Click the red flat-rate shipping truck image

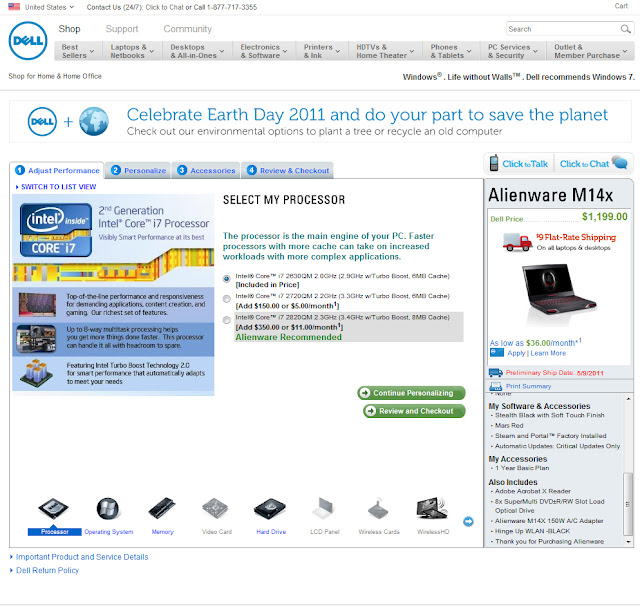pyautogui.click(x=517, y=242)
